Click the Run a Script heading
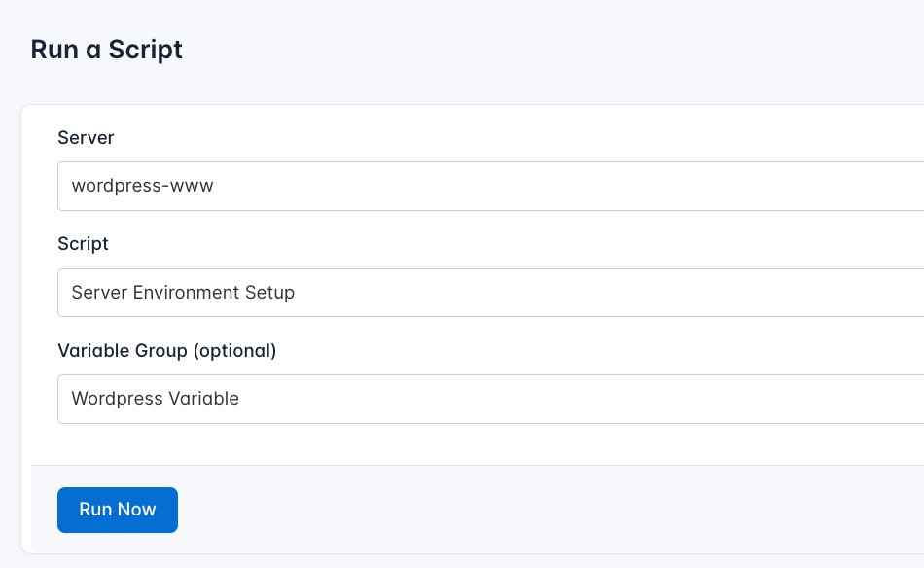The height and width of the screenshot is (568, 924). (x=106, y=49)
